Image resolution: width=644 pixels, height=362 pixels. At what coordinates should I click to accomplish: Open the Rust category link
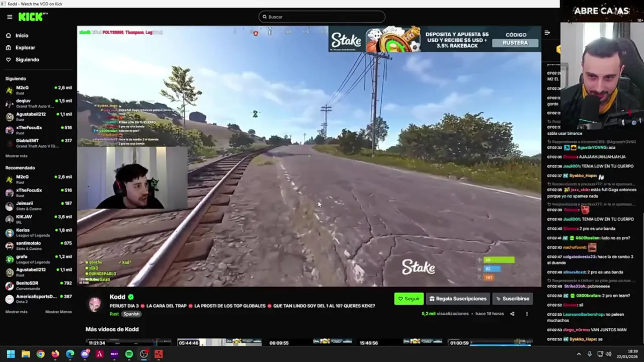click(114, 314)
